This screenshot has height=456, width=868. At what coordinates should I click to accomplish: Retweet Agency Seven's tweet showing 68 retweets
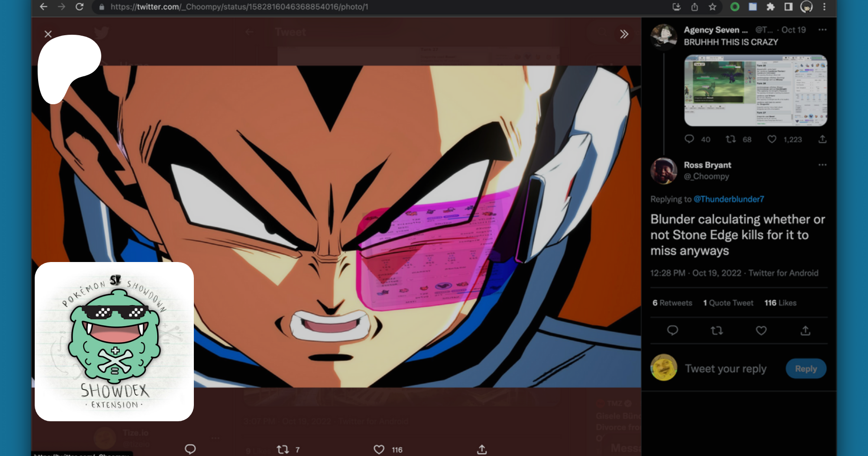731,139
